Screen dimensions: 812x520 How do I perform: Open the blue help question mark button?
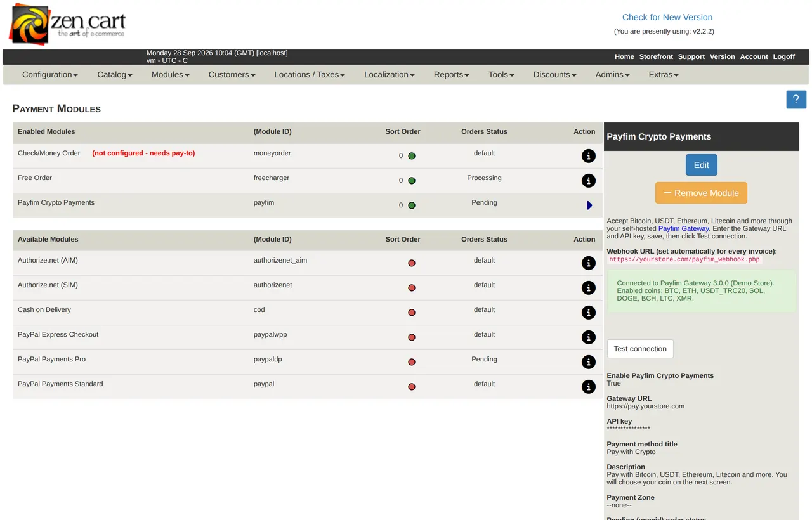pyautogui.click(x=796, y=100)
